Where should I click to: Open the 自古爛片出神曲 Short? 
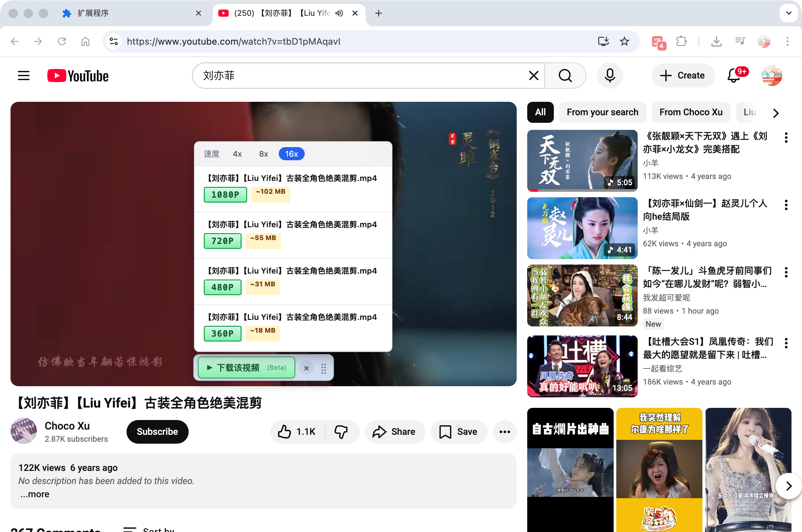570,470
